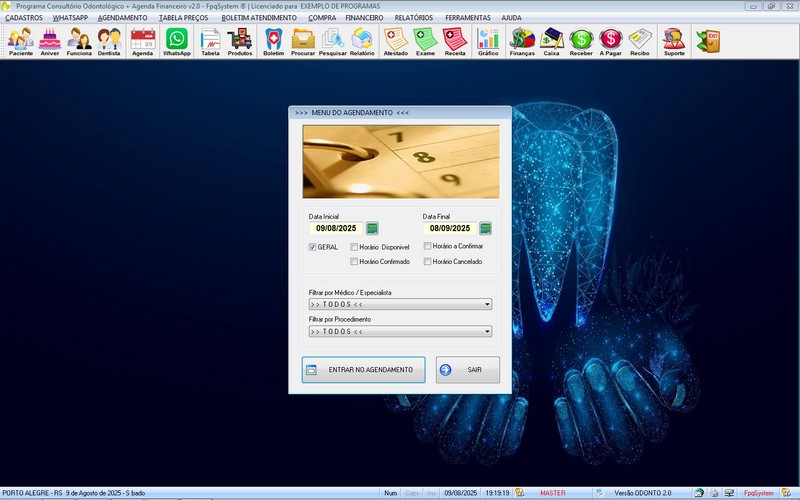This screenshot has height=500, width=800.
Task: Click the Atestado toolbar icon
Action: point(395,41)
